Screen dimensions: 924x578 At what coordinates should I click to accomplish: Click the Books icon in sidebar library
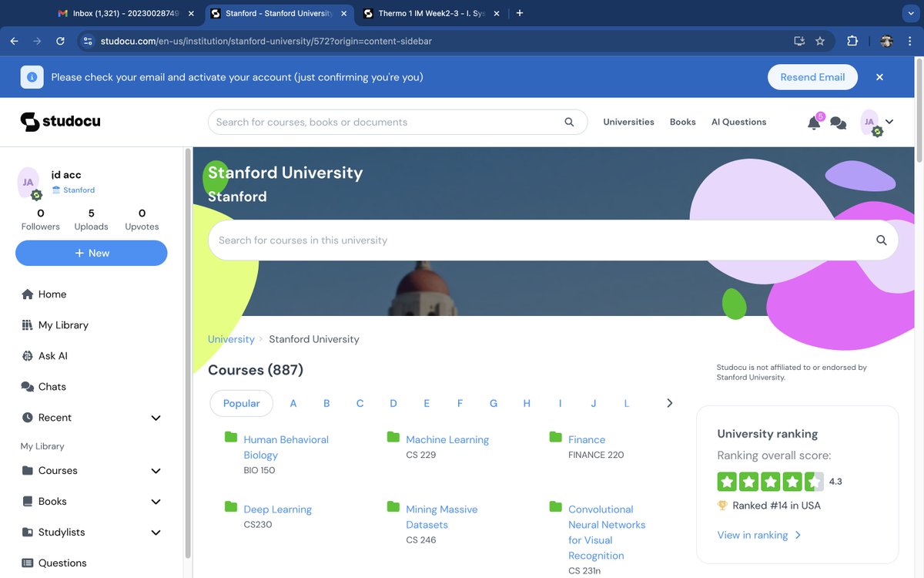pyautogui.click(x=28, y=502)
